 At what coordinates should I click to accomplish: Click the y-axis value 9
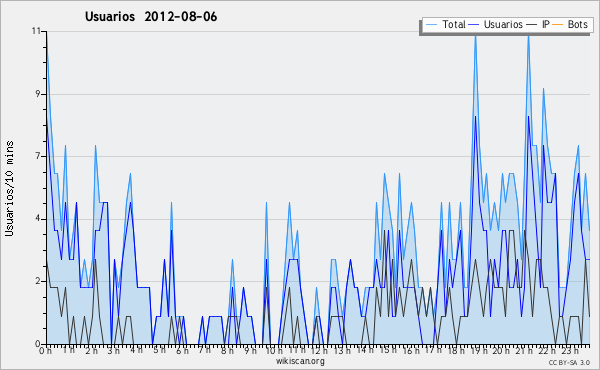pyautogui.click(x=38, y=94)
